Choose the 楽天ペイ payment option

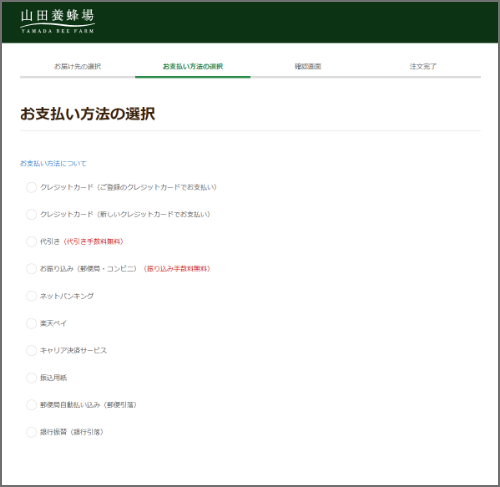pyautogui.click(x=31, y=323)
